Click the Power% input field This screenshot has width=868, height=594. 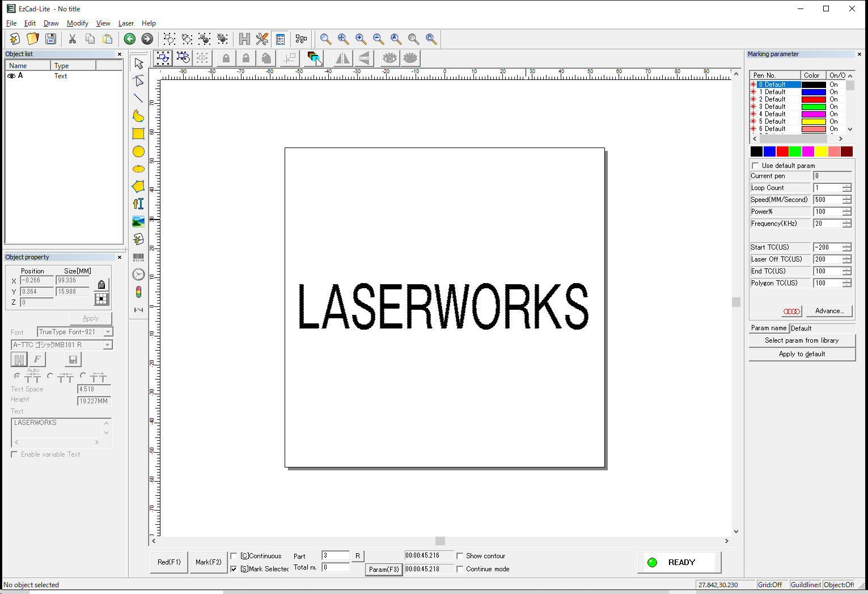tap(827, 212)
